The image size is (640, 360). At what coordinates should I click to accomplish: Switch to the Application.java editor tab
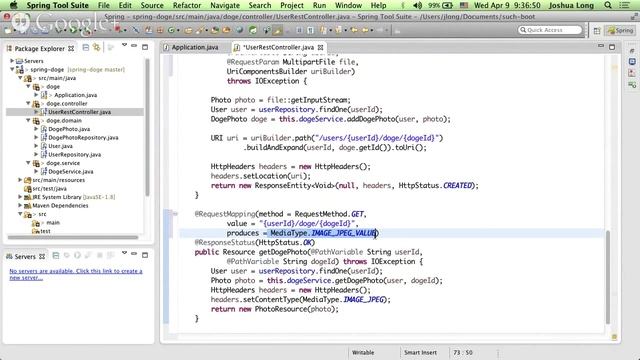[x=195, y=47]
